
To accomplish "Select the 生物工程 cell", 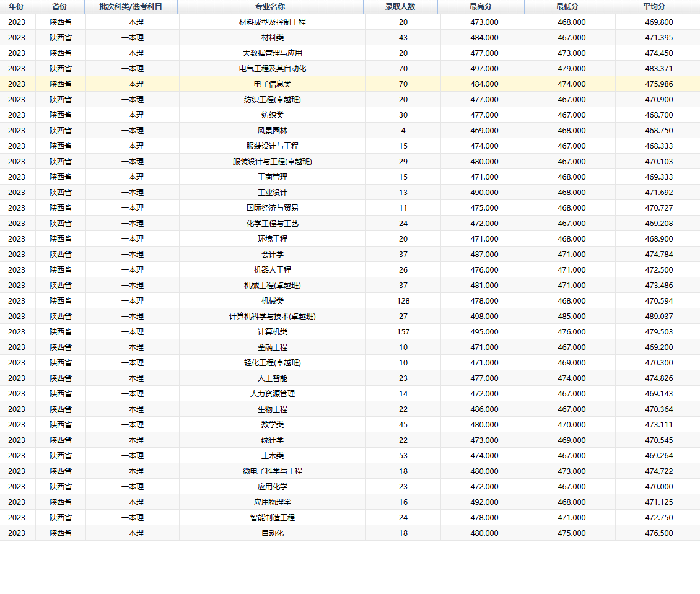I will (273, 409).
